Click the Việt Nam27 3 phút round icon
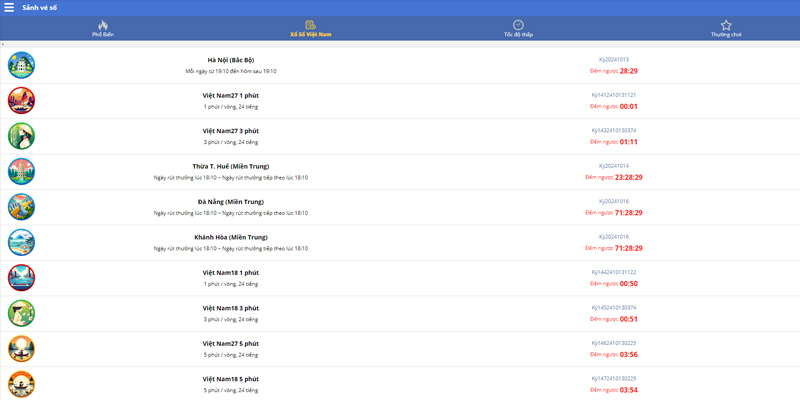 click(21, 136)
